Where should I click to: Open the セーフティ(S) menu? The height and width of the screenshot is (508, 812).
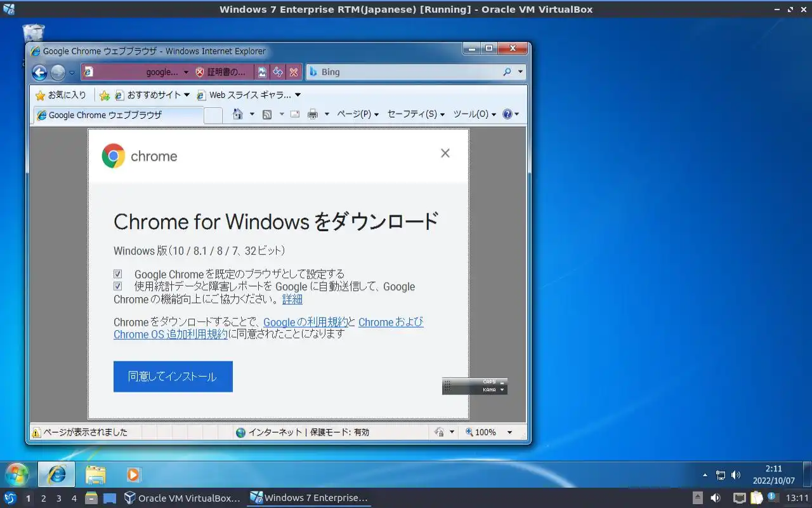416,114
